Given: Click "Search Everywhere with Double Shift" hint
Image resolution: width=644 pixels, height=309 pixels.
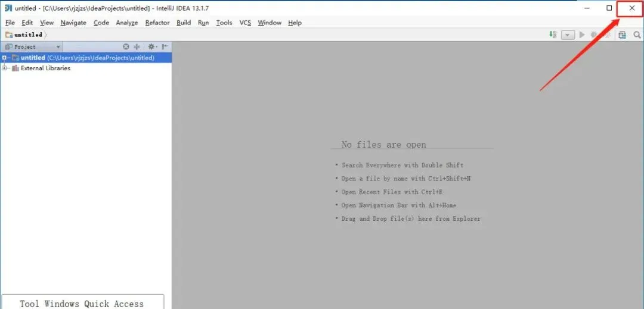Looking at the screenshot, I should click(402, 165).
